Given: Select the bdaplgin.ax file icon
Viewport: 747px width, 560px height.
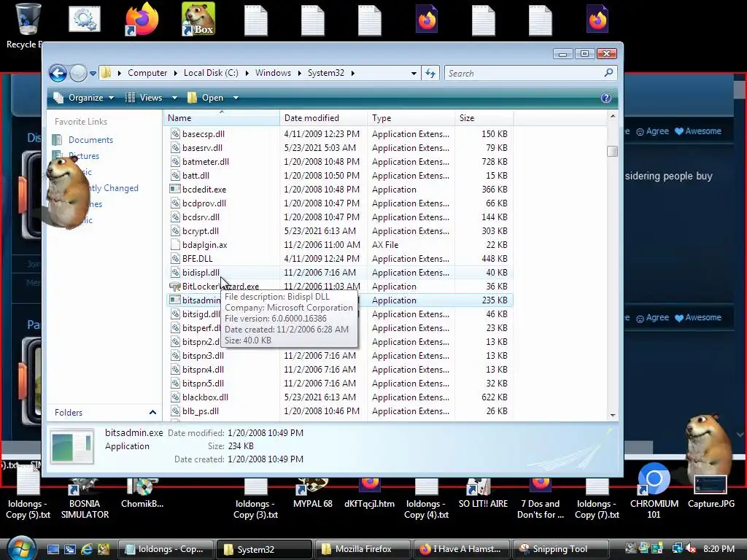Looking at the screenshot, I should point(175,245).
